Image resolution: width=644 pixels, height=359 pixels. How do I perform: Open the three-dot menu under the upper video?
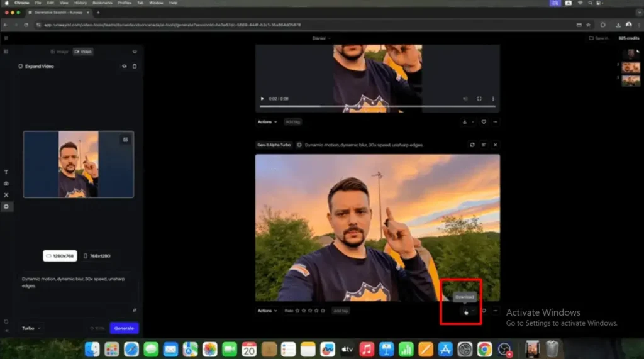(496, 122)
